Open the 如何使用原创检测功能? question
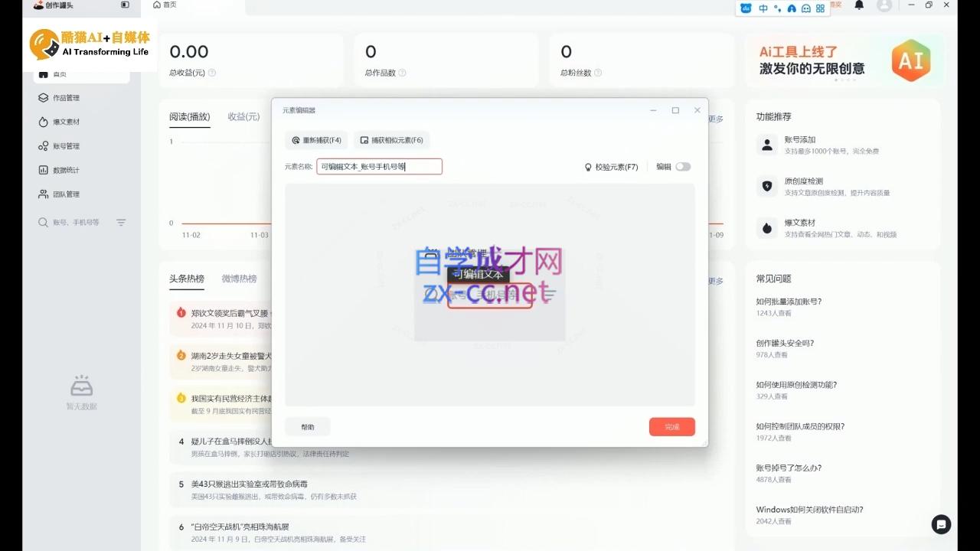The width and height of the screenshot is (980, 551). [x=796, y=385]
